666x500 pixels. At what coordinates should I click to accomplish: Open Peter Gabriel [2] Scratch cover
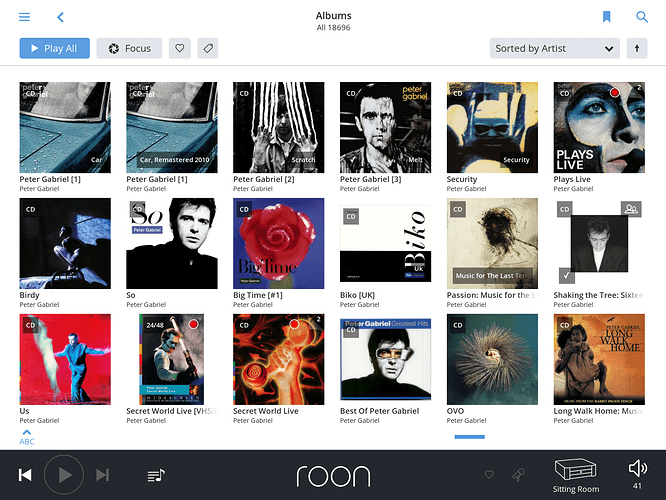click(x=279, y=127)
